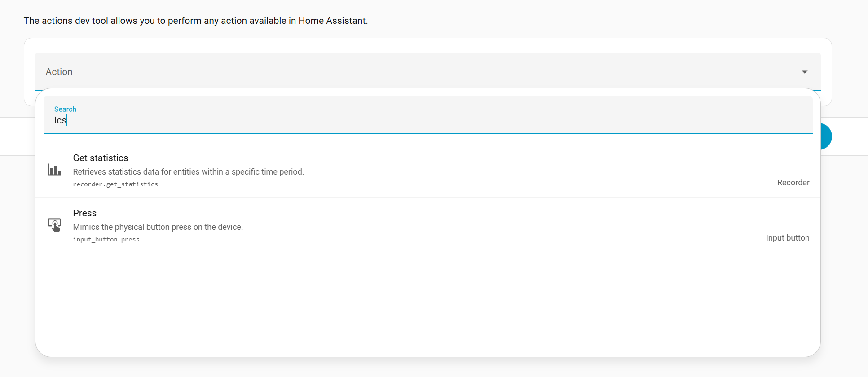The width and height of the screenshot is (868, 377).
Task: Click the typed 'ics' search text
Action: pyautogui.click(x=60, y=120)
